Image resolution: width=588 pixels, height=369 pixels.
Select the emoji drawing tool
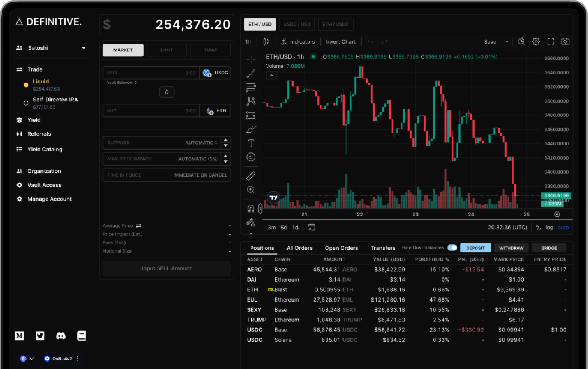pyautogui.click(x=251, y=157)
